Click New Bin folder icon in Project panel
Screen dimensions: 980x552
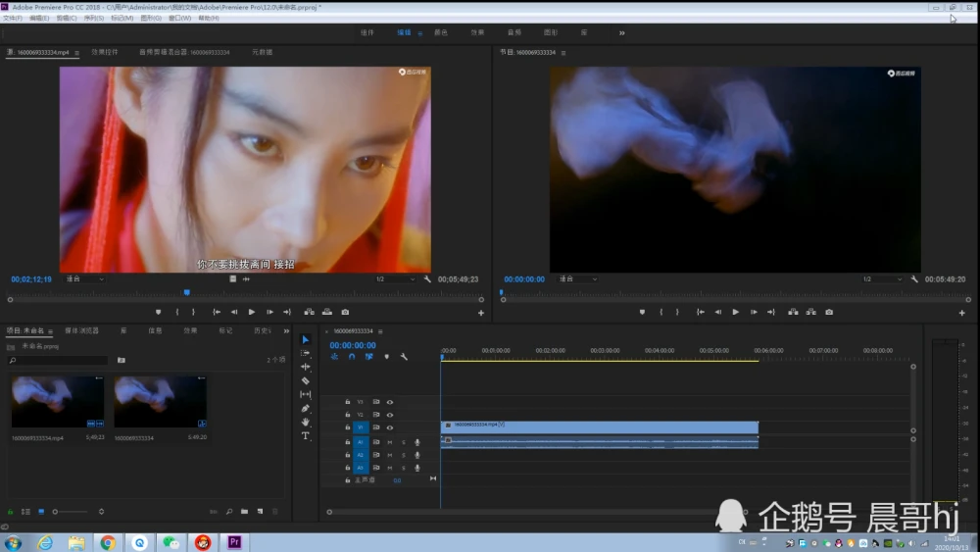tap(244, 512)
